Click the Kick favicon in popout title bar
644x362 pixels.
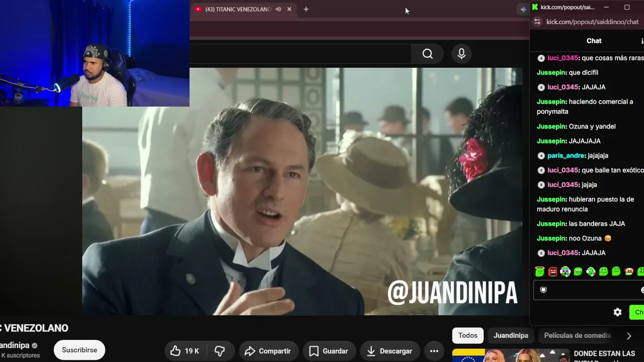pos(535,7)
